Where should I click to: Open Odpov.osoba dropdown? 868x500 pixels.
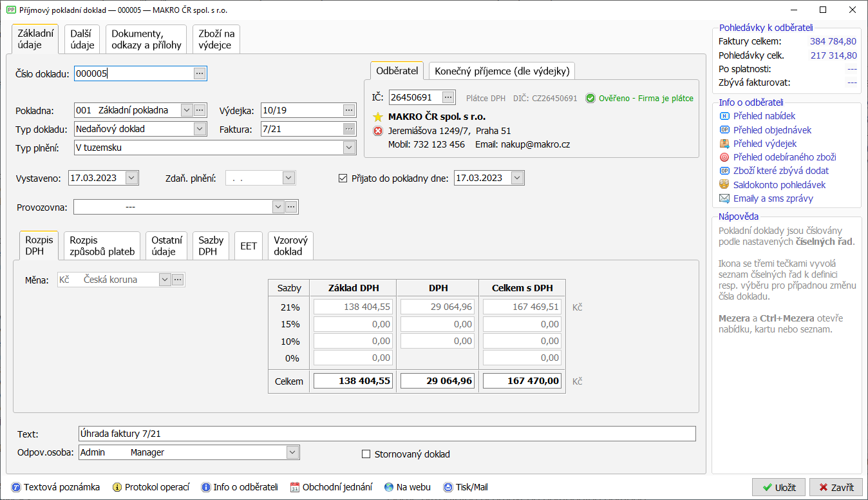click(x=293, y=452)
